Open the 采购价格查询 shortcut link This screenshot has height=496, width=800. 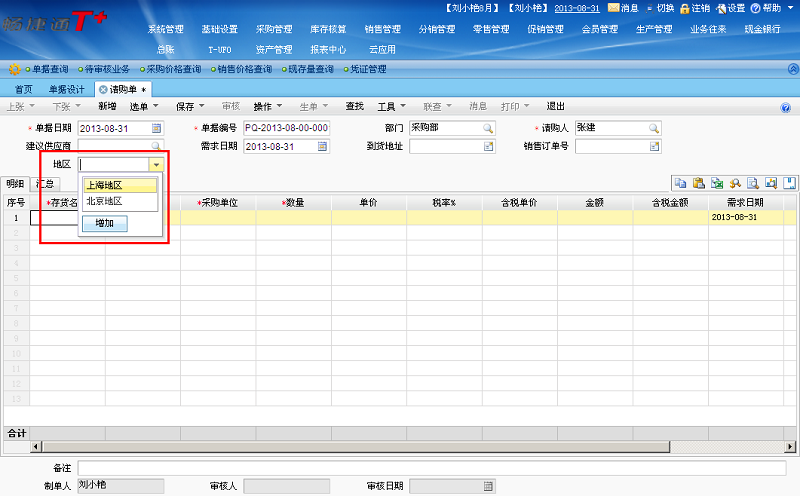tap(173, 69)
